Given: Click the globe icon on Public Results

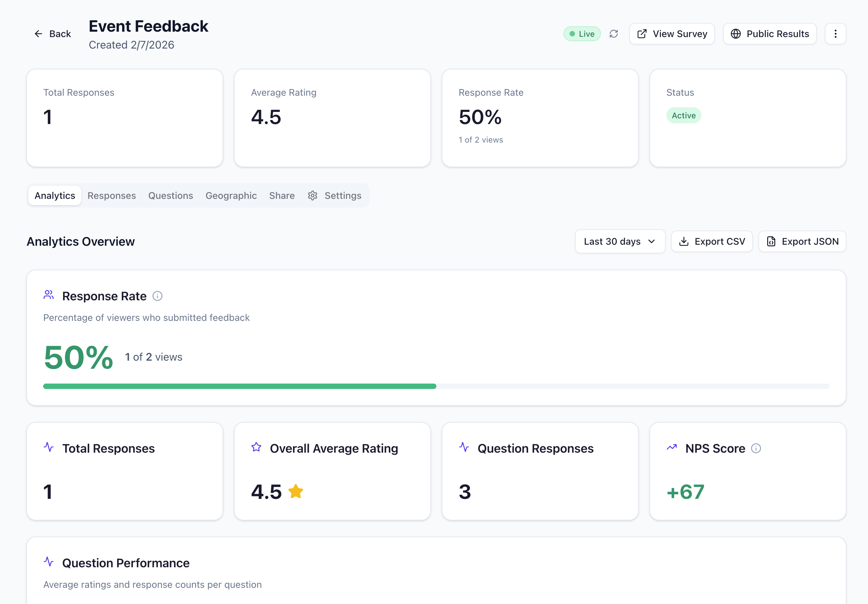Looking at the screenshot, I should click(x=735, y=34).
